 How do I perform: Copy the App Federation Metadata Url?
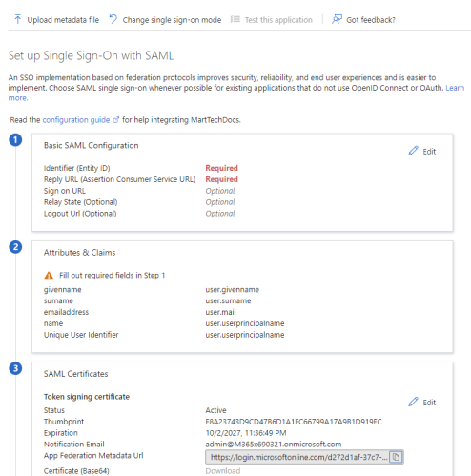(396, 457)
